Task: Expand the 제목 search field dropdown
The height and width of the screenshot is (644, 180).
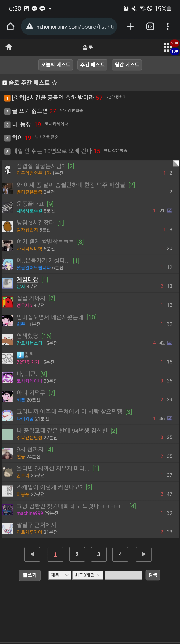Action: pos(60,575)
